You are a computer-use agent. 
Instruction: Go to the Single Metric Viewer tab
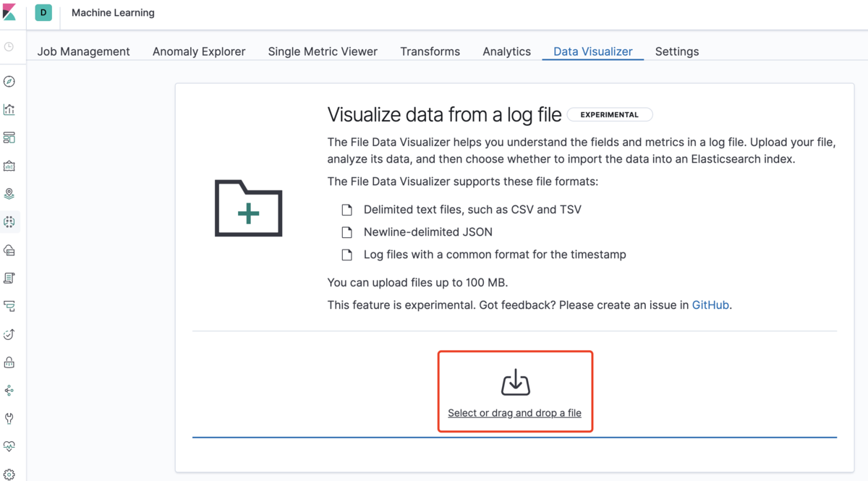coord(323,51)
